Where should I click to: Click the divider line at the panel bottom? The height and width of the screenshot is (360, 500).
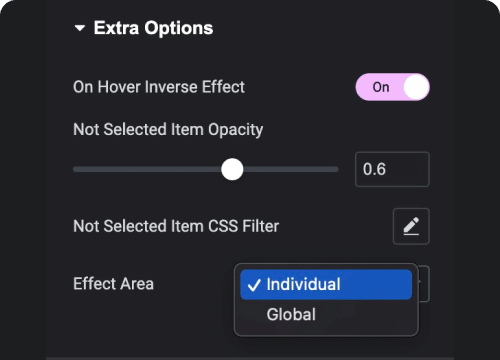point(250,358)
